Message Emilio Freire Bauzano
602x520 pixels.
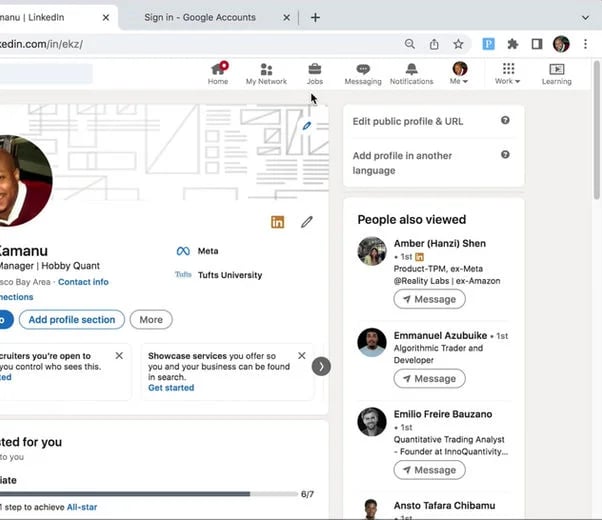pyautogui.click(x=430, y=470)
